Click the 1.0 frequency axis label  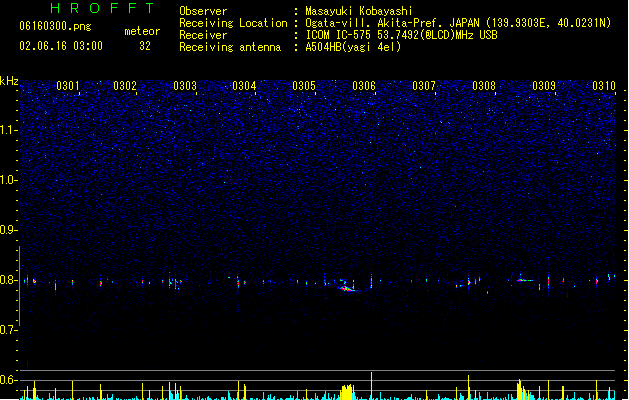coord(8,180)
